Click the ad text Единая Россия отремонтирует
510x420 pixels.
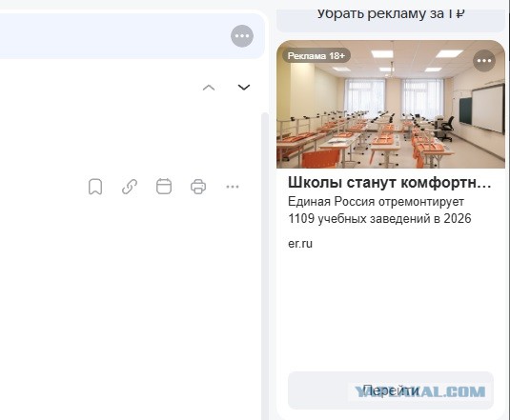pos(376,202)
